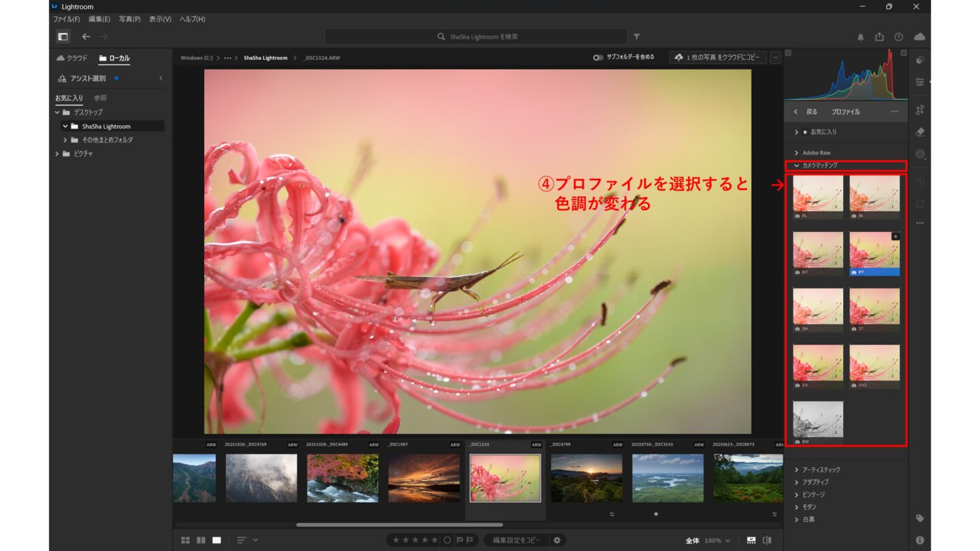Screen dimensions: 980x551
Task: Open the search filter funnel icon
Action: point(636,37)
